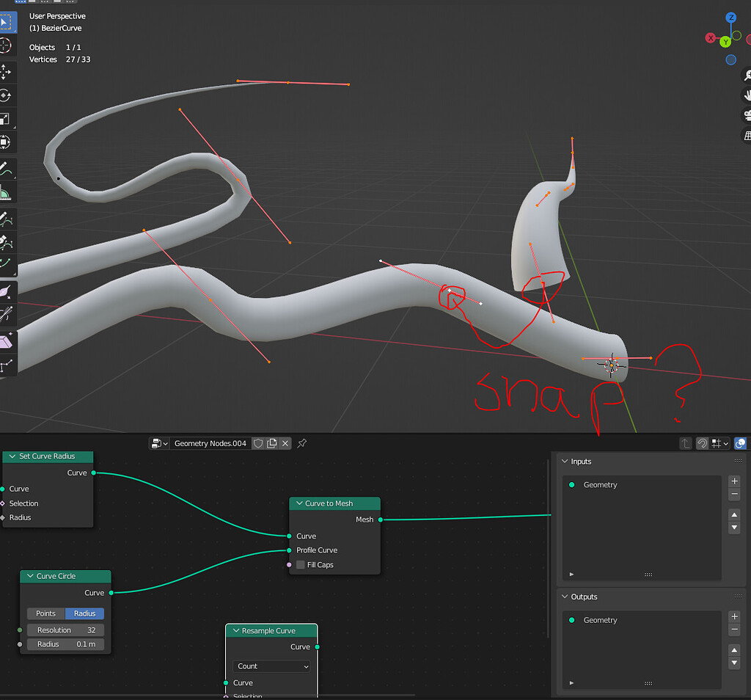This screenshot has height=700, width=751.
Task: Collapse the Inputs panel section
Action: [565, 462]
